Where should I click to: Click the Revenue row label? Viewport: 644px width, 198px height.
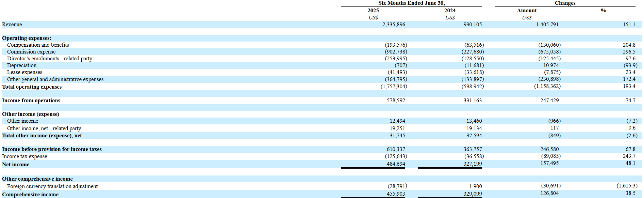click(12, 25)
